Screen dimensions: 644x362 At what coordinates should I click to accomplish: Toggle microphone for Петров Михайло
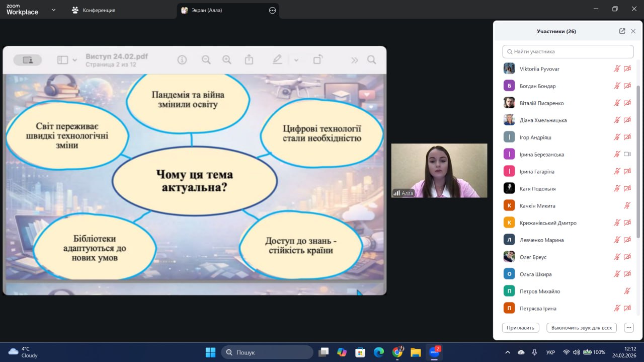[x=627, y=291]
